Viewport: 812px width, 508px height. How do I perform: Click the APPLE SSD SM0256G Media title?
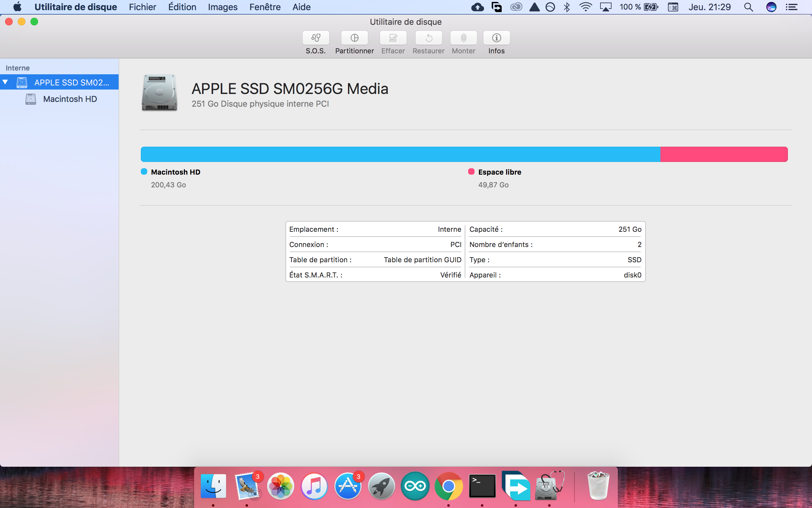pos(290,89)
